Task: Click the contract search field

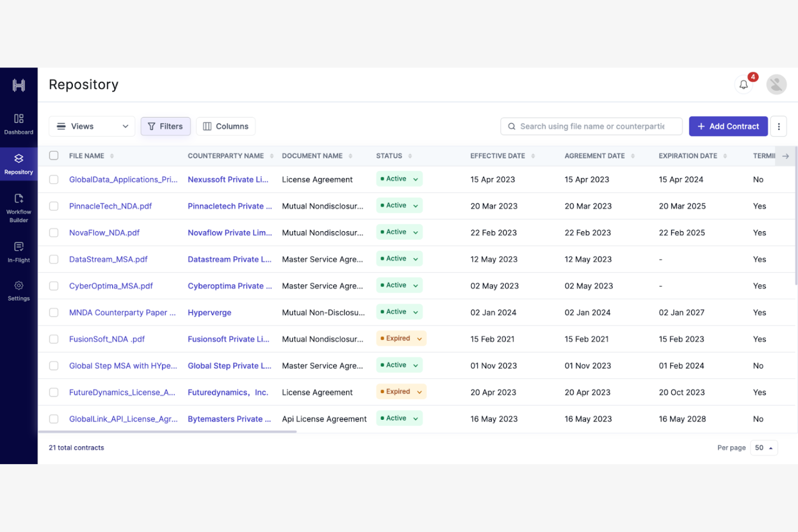Action: click(591, 127)
